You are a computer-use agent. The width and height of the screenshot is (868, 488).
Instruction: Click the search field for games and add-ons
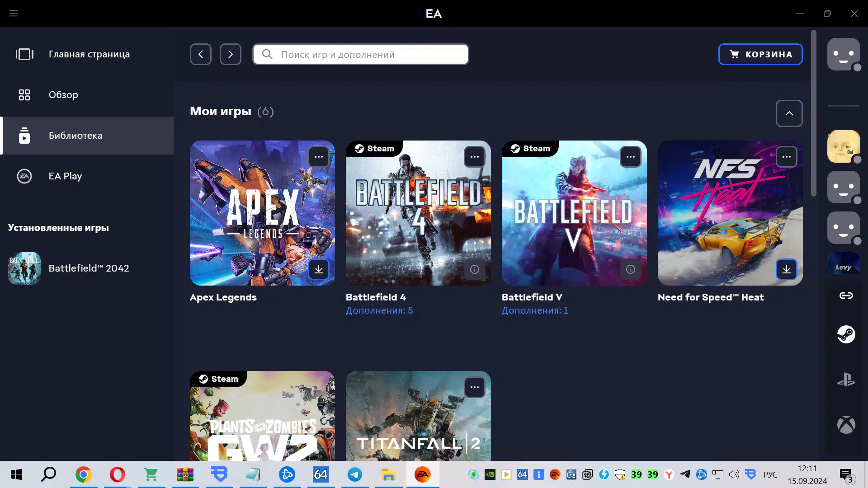(x=361, y=54)
